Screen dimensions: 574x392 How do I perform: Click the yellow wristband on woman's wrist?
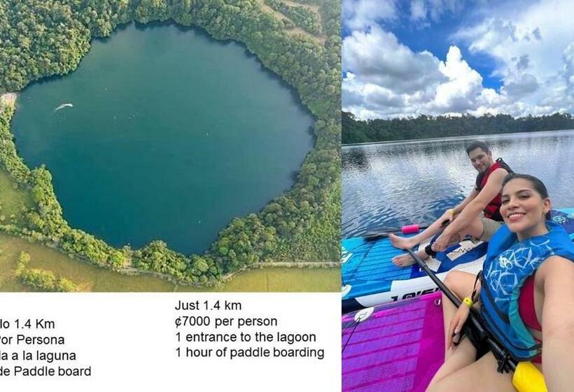(x=468, y=302)
